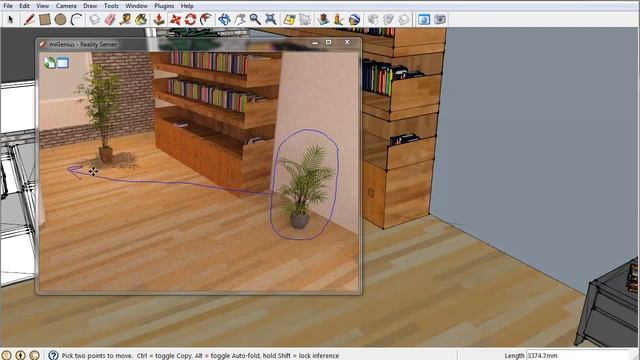Minimize the Reality Server window
640x360 pixels.
pos(315,42)
